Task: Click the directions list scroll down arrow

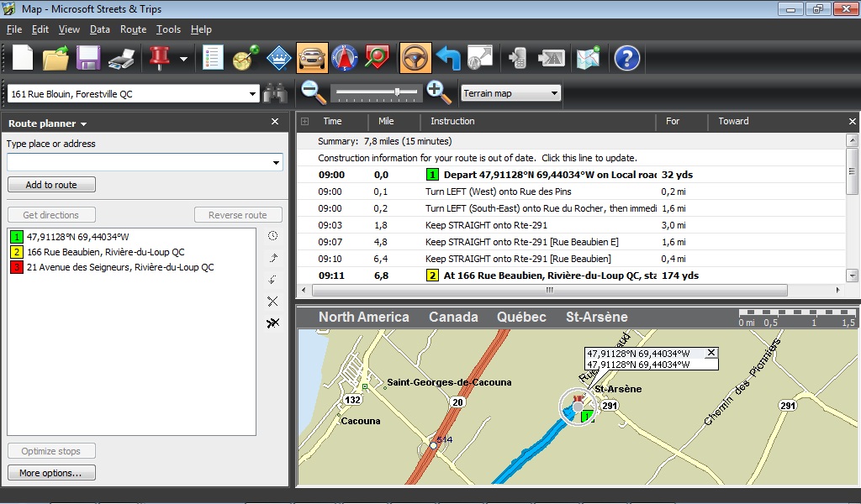Action: click(x=853, y=276)
